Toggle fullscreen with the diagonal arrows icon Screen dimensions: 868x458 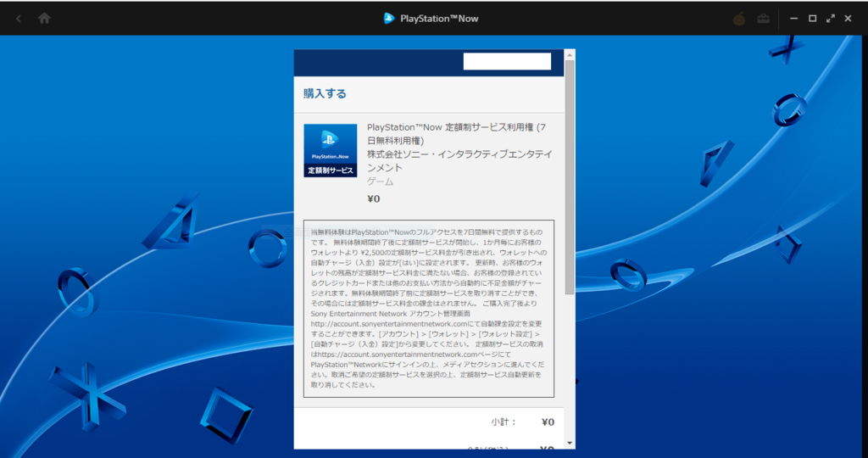831,19
